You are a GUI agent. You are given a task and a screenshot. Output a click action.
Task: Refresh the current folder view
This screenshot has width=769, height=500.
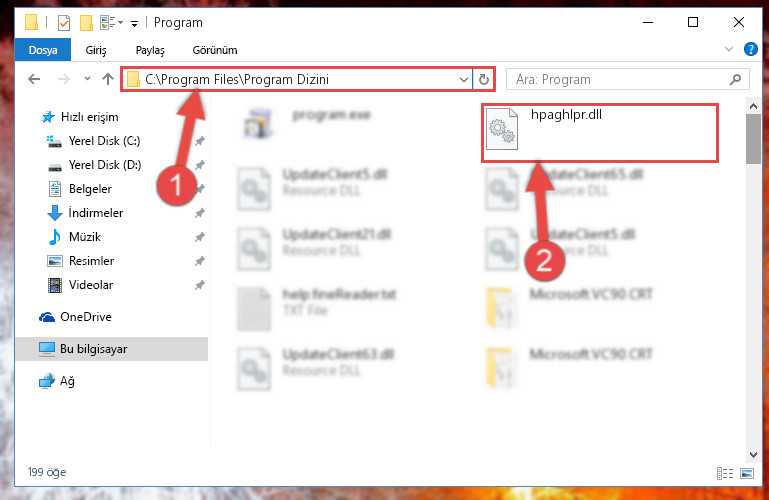coord(484,79)
